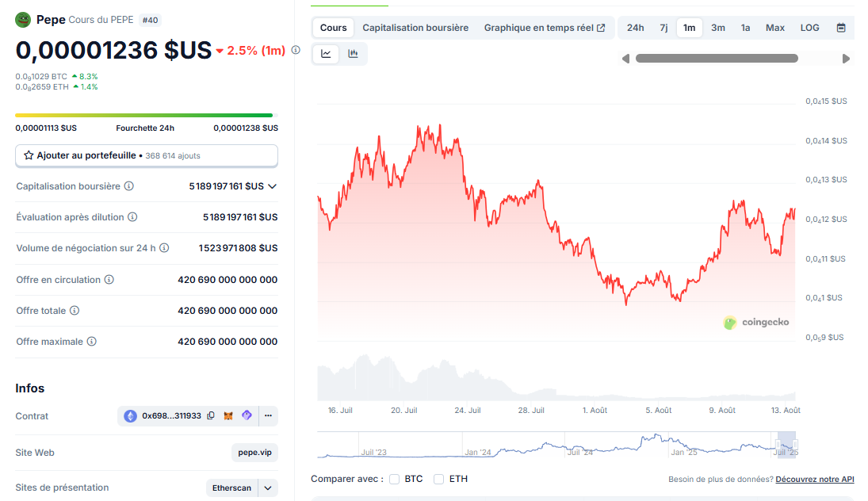
Task: Copy the contract address 0x698...311933
Action: pos(211,415)
